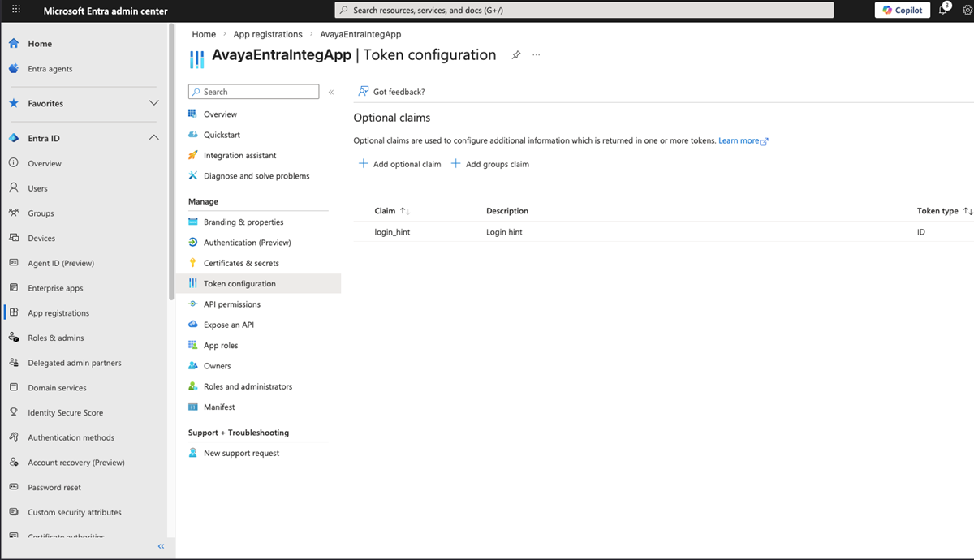Screen dimensions: 974x560
Task: Open more options ellipsis near title
Action: point(536,55)
